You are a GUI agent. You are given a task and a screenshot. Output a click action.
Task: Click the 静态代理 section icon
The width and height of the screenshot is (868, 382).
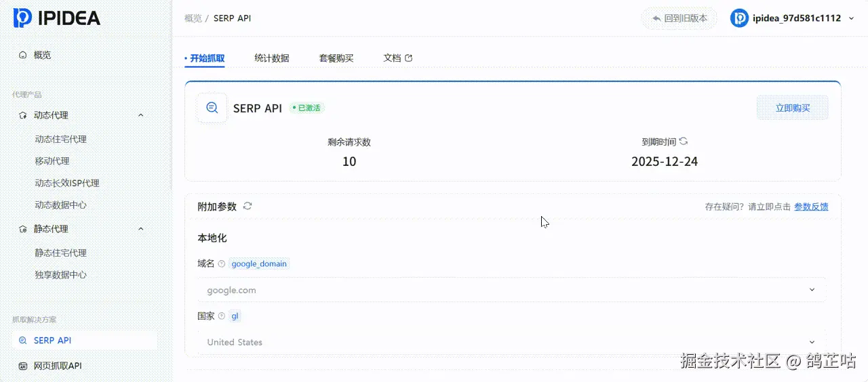pos(23,229)
